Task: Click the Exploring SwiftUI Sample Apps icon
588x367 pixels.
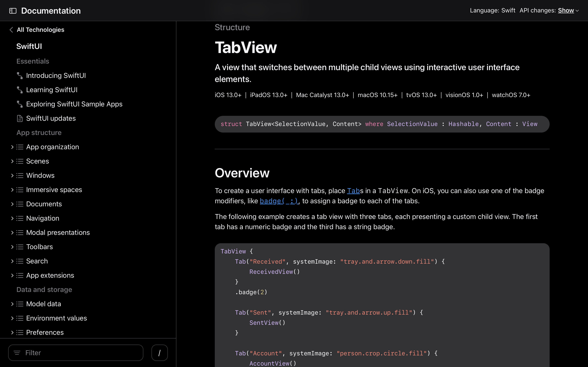Action: 20,104
